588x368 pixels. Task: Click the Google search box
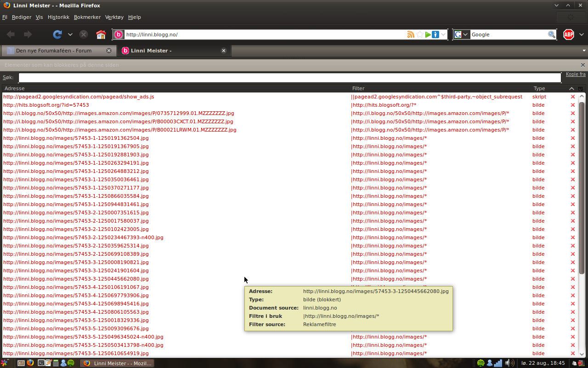509,34
